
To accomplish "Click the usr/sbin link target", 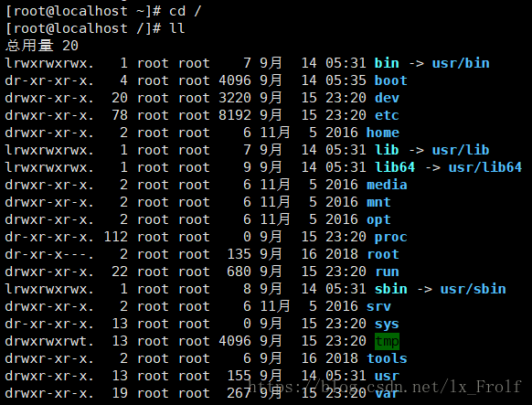I will click(x=473, y=289).
